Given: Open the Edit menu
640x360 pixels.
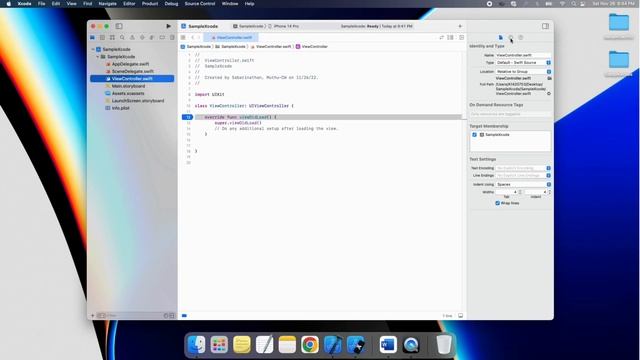Looking at the screenshot, I should [56, 4].
